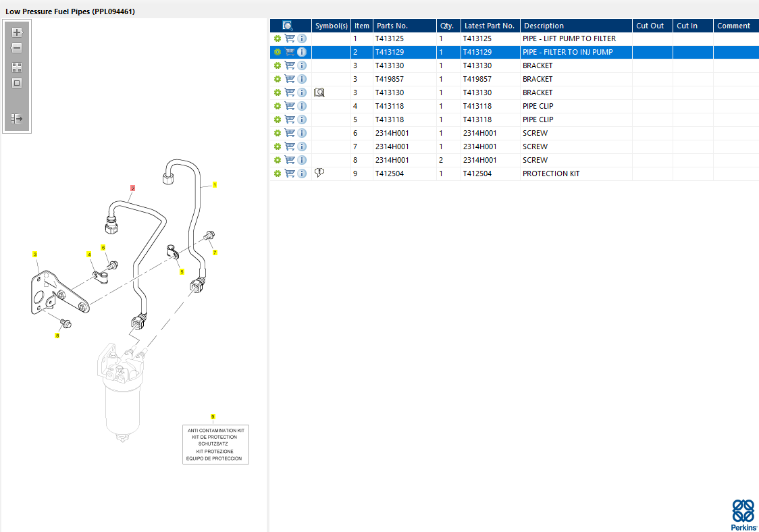The image size is (759, 532).
Task: Select callout 5 on the diagram
Action: pyautogui.click(x=182, y=271)
